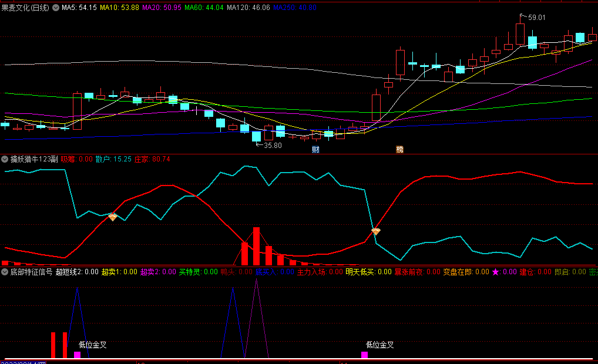Screen dimensions: 598x364
Task: Click the 果麦文化(日线) chart title
Action: pos(25,8)
